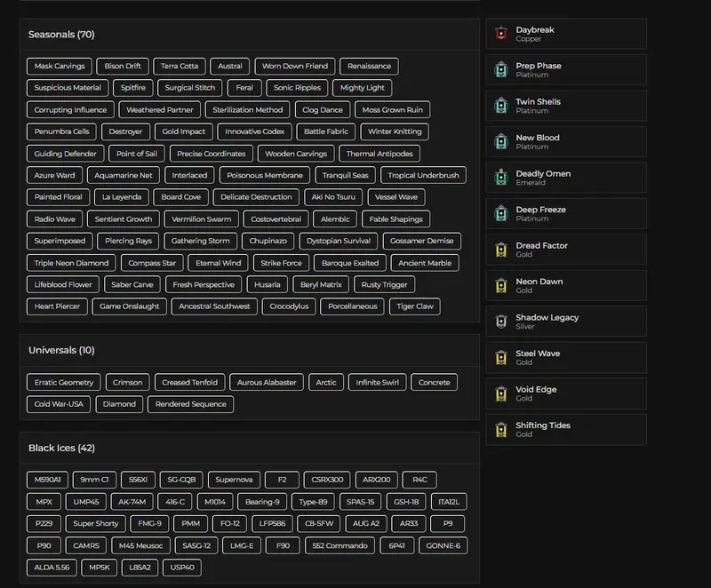Click the Daybreak Copper rank icon
The width and height of the screenshot is (711, 588).
[x=500, y=35]
